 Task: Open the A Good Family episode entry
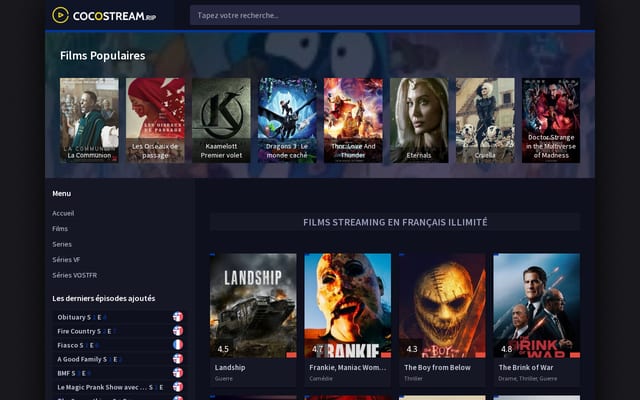(119, 359)
